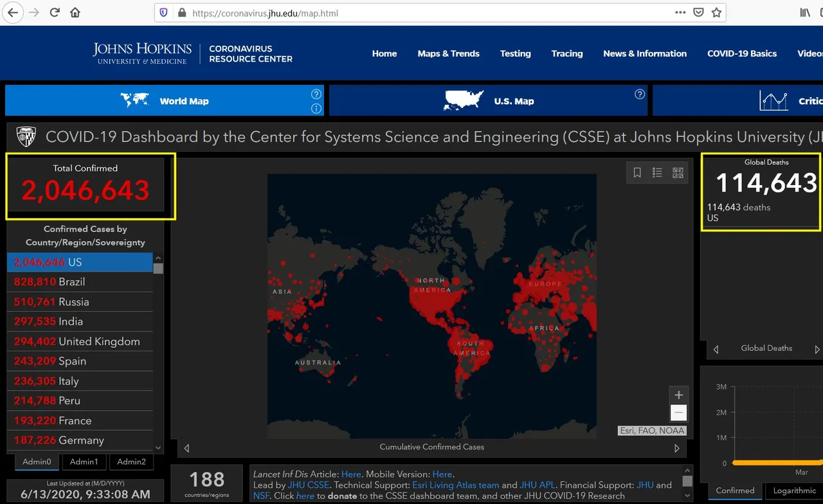Image resolution: width=823 pixels, height=504 pixels.
Task: Open the basemap gallery grid icon
Action: click(x=678, y=172)
